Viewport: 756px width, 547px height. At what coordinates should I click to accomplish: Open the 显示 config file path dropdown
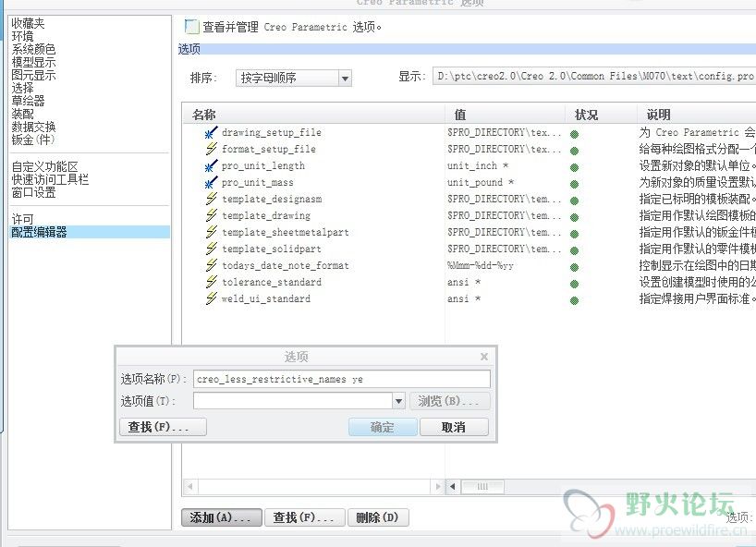(x=594, y=76)
